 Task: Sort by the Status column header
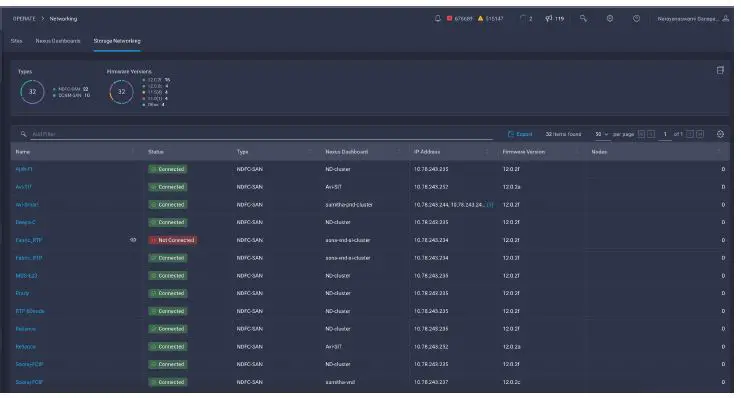[156, 152]
